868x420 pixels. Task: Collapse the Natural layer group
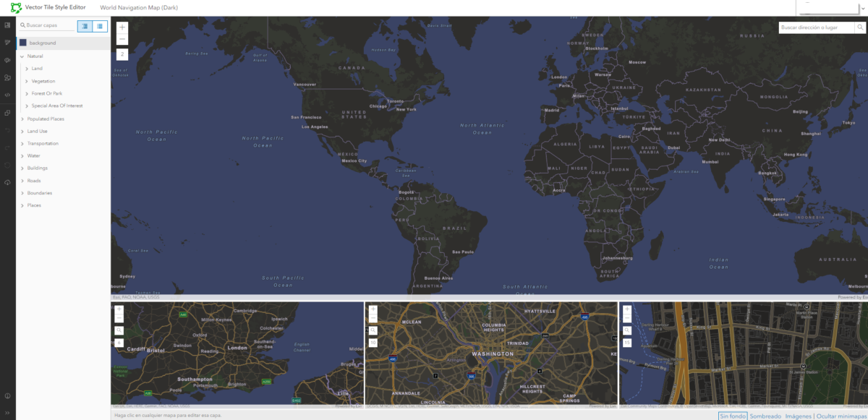click(x=22, y=56)
